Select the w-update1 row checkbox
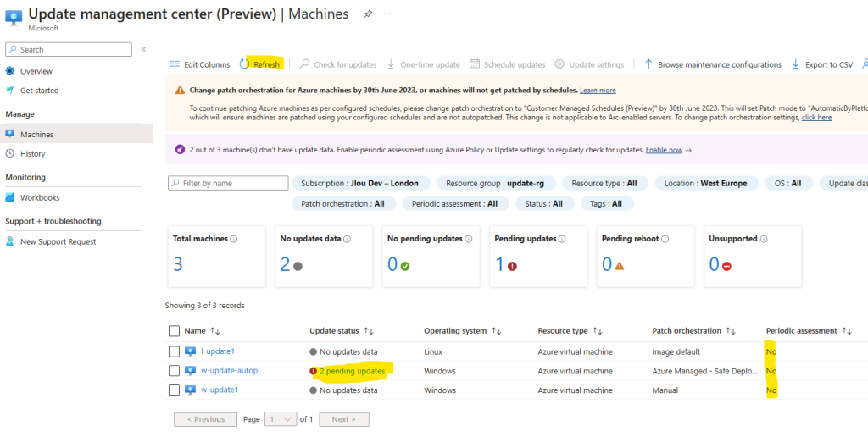868x437 pixels. point(174,390)
